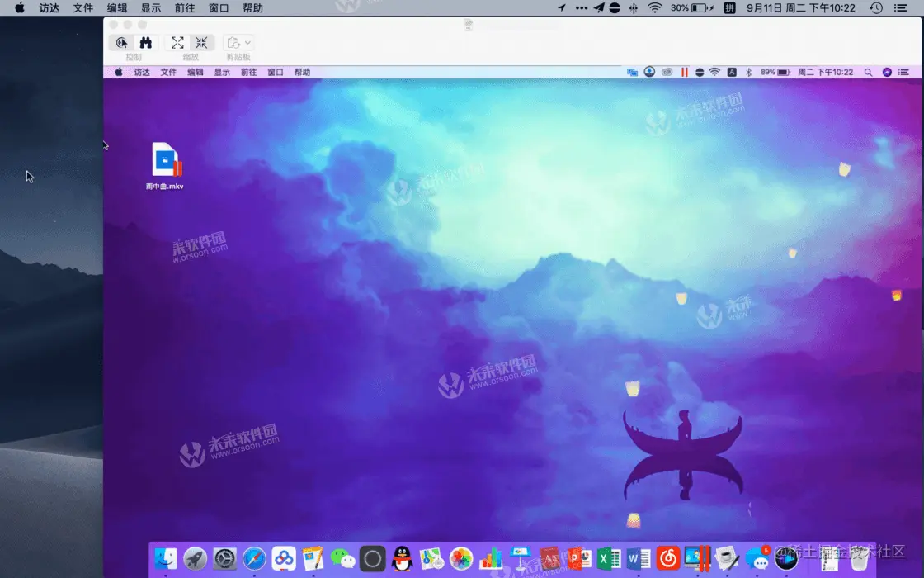924x578 pixels.
Task: Click remote Creative Cloud menu icon
Action: tap(667, 72)
